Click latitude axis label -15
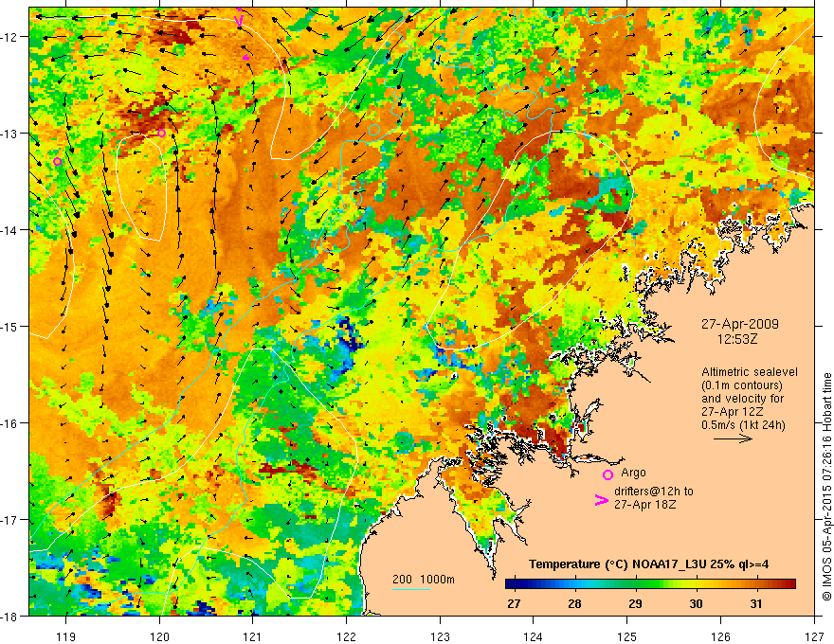 point(10,326)
